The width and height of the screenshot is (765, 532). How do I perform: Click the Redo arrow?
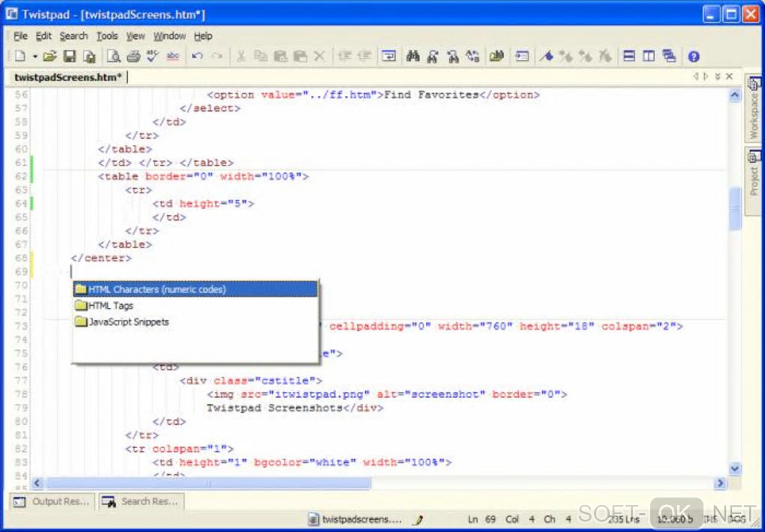click(x=217, y=56)
